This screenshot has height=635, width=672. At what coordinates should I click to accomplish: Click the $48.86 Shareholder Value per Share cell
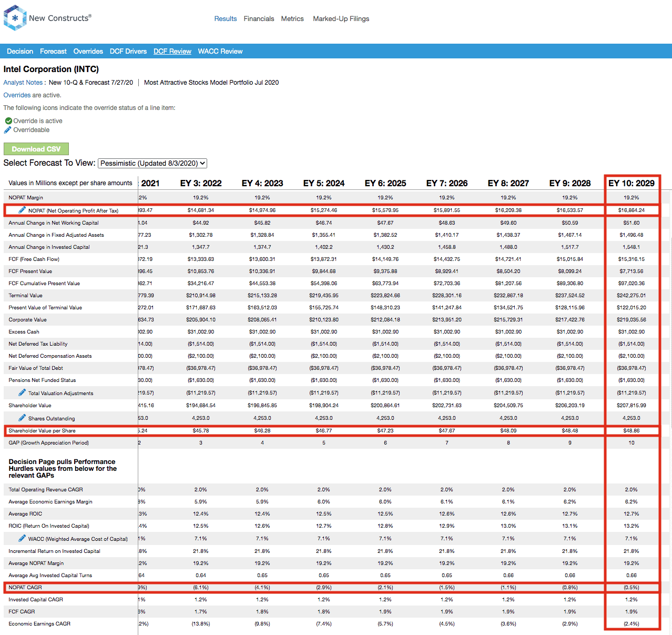[632, 431]
